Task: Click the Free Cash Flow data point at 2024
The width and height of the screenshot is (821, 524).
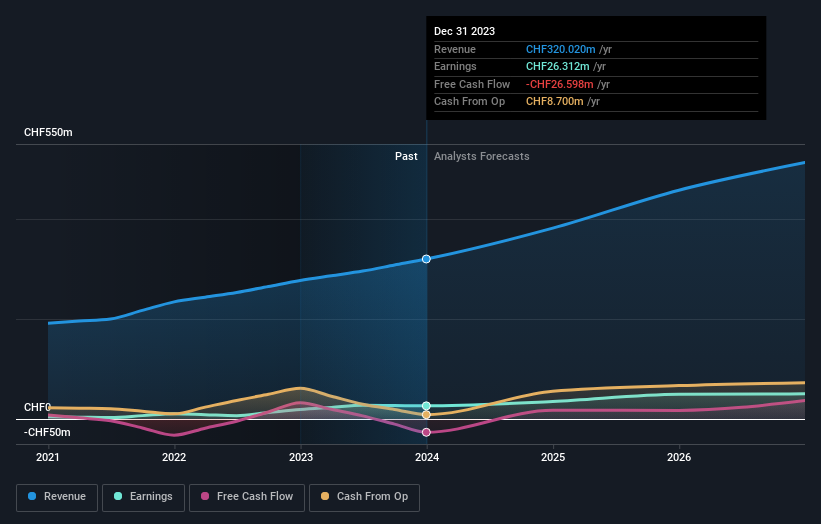Action: 426,432
